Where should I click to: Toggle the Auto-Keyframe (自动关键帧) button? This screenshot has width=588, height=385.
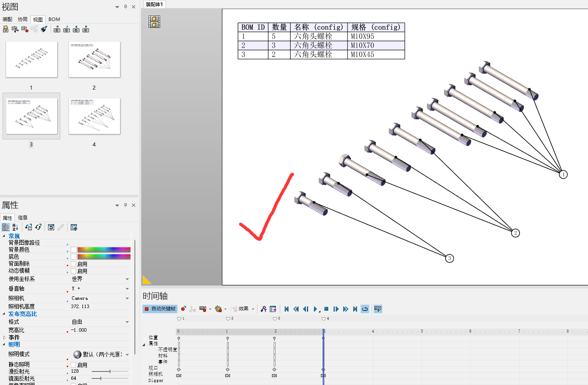160,309
